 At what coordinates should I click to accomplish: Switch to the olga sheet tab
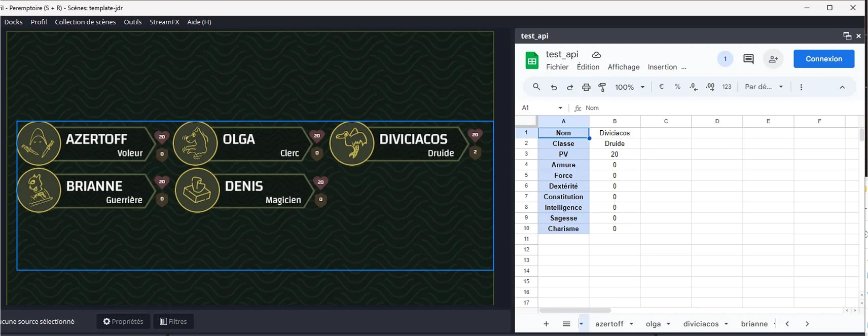[653, 324]
